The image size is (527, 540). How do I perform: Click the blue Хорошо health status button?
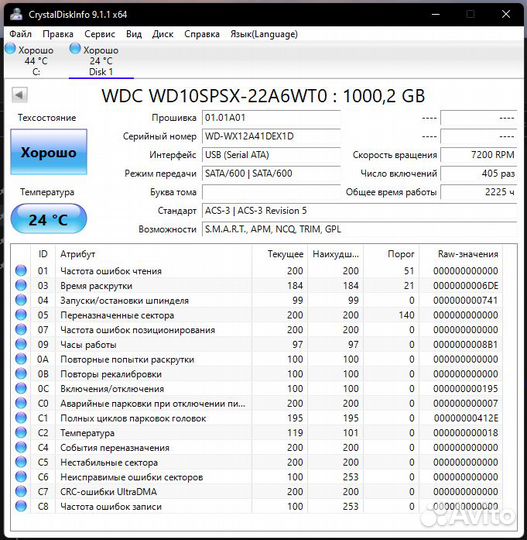(x=49, y=152)
